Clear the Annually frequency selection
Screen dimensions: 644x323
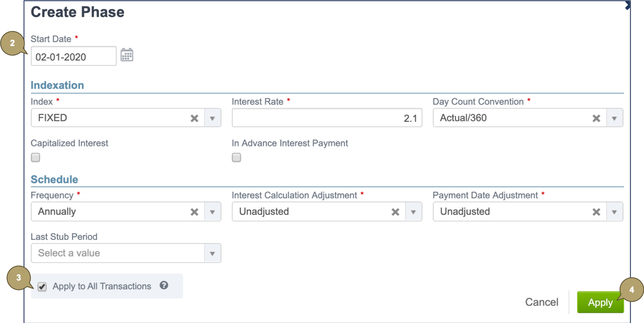(x=194, y=212)
